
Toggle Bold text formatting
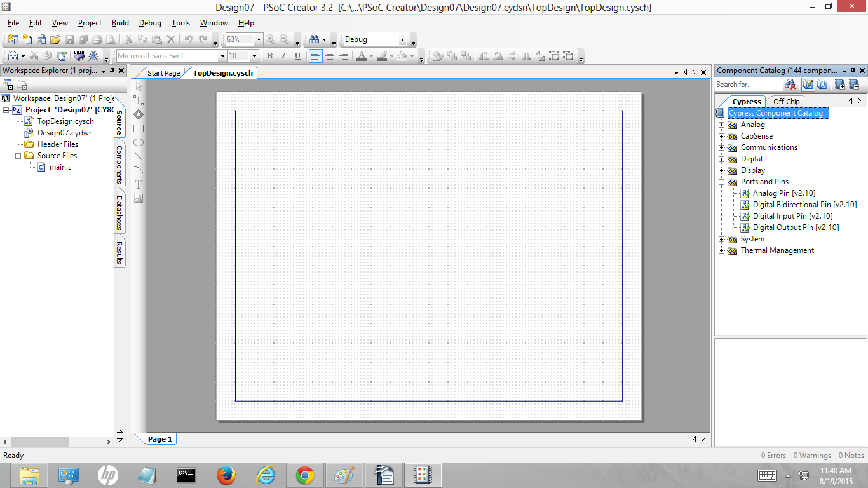click(269, 56)
